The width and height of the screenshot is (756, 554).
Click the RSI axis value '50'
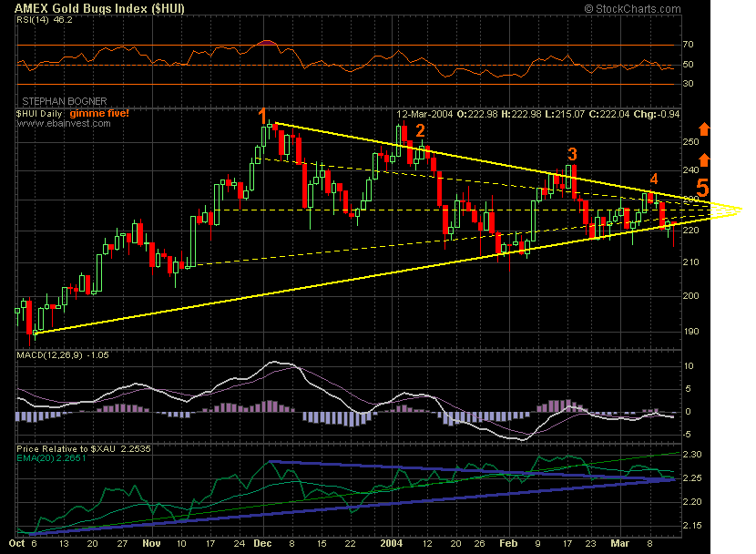[688, 64]
